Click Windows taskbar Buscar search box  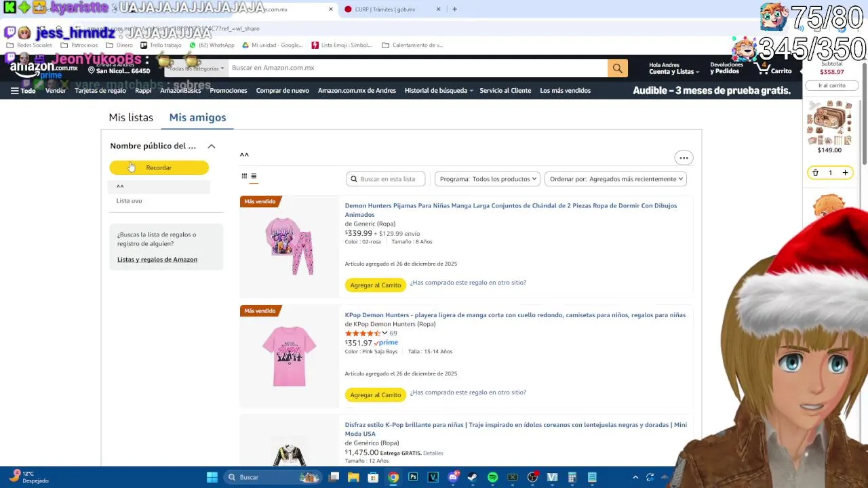pyautogui.click(x=271, y=477)
